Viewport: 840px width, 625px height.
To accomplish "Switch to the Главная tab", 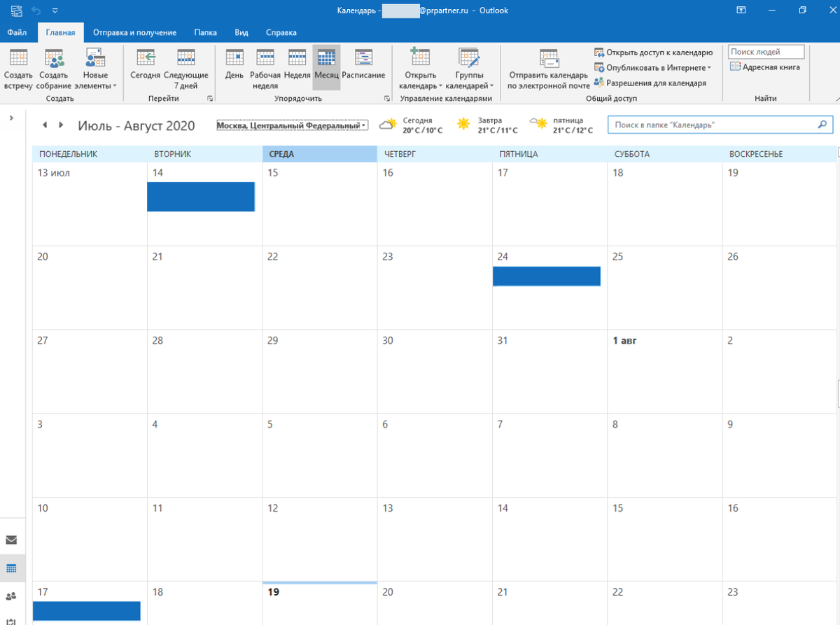I will (60, 32).
